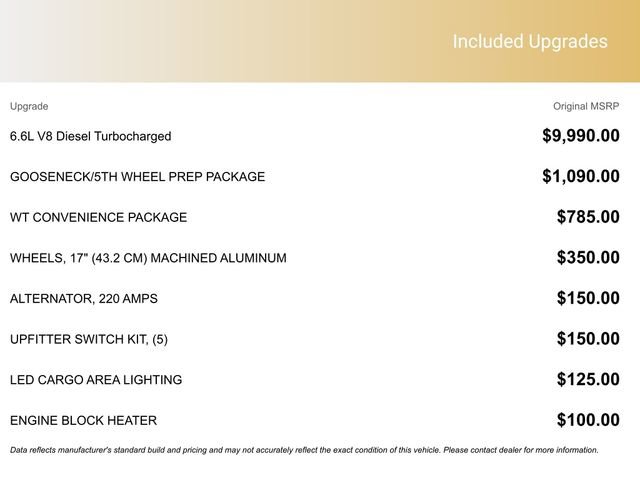Click the $9,990.00 price
640x480 pixels.
tap(580, 136)
